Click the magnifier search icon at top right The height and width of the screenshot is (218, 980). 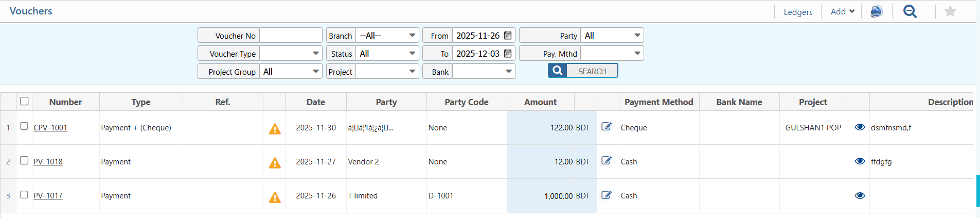[910, 11]
